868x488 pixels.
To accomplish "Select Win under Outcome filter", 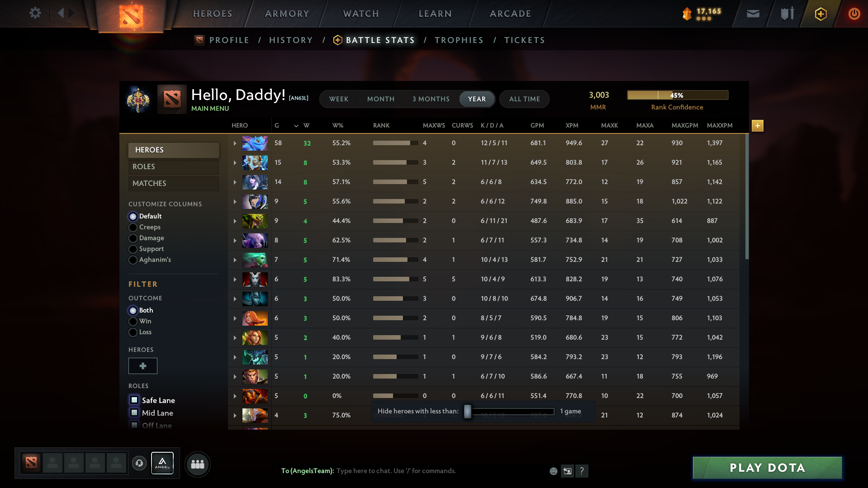I will (133, 321).
